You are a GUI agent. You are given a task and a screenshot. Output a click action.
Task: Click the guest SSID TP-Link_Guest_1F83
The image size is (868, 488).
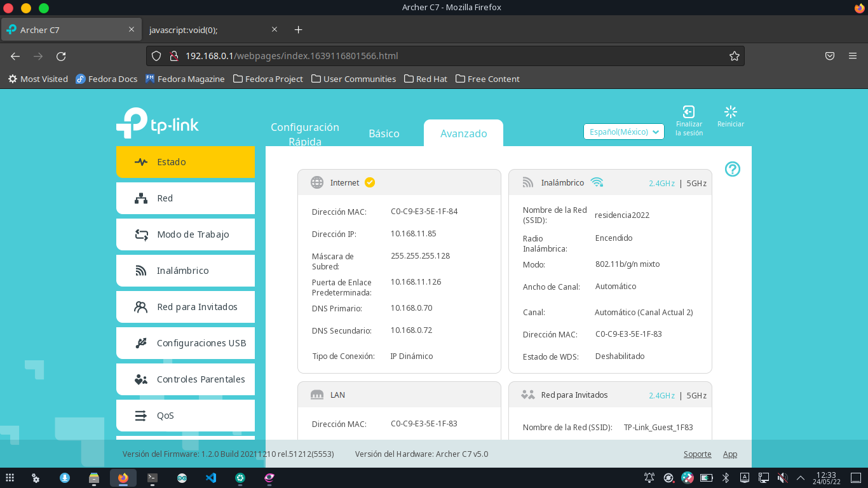tap(658, 427)
